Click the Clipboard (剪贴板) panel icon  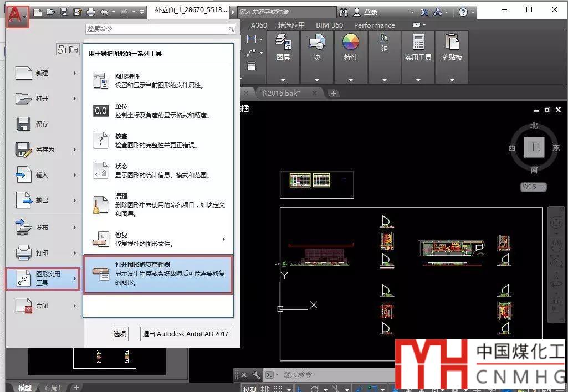click(452, 47)
